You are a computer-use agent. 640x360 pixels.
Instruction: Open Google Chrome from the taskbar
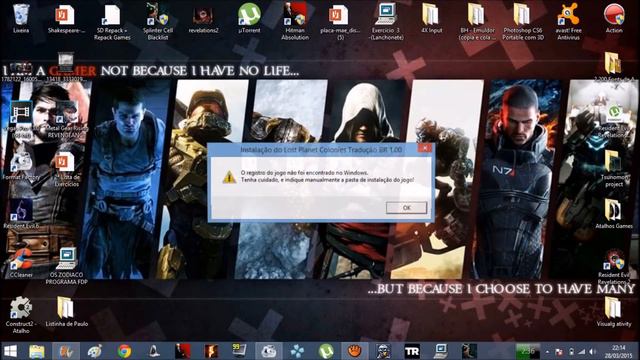pos(124,351)
